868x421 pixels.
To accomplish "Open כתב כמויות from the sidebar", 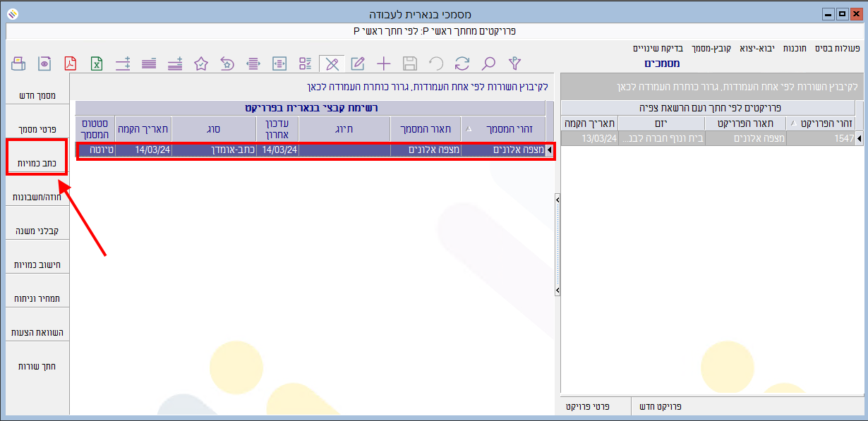I will click(36, 163).
